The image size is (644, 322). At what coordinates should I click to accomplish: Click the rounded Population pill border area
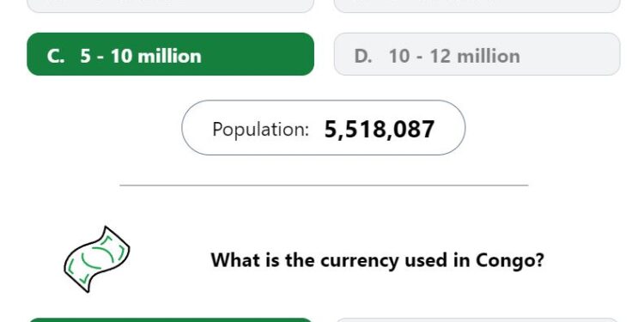pos(323,128)
